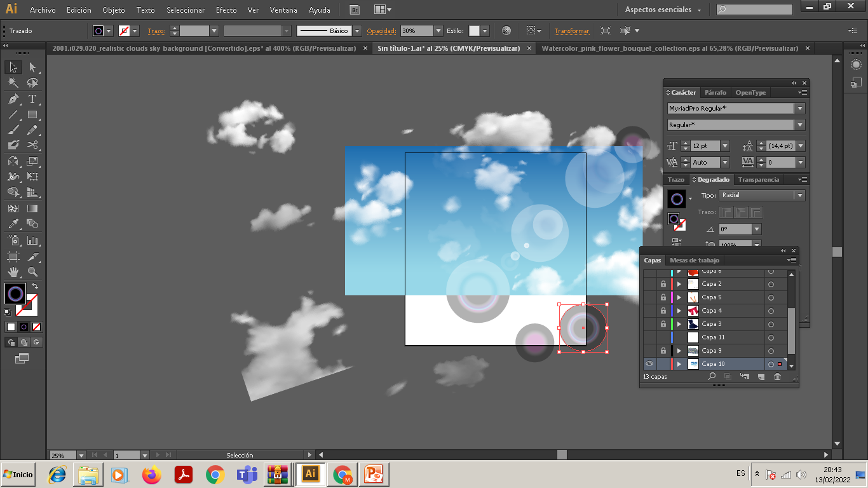Image resolution: width=868 pixels, height=488 pixels.
Task: Toggle the lock on Capa 9
Action: tap(663, 351)
